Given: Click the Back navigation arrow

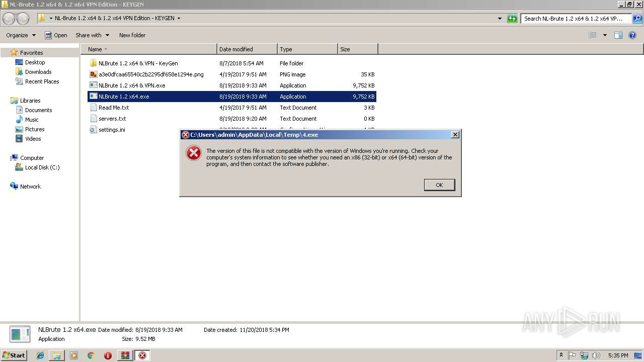Looking at the screenshot, I should point(9,19).
